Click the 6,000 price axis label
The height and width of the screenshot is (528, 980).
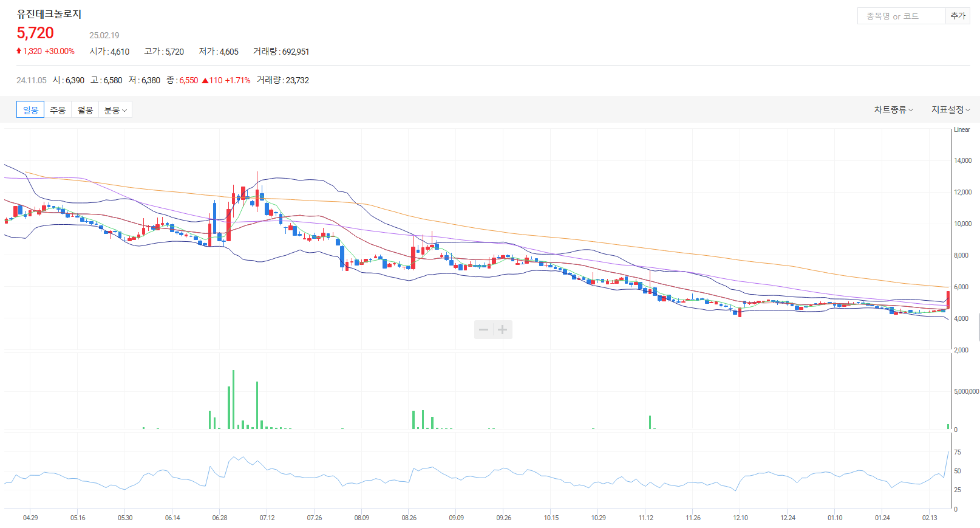(x=961, y=287)
